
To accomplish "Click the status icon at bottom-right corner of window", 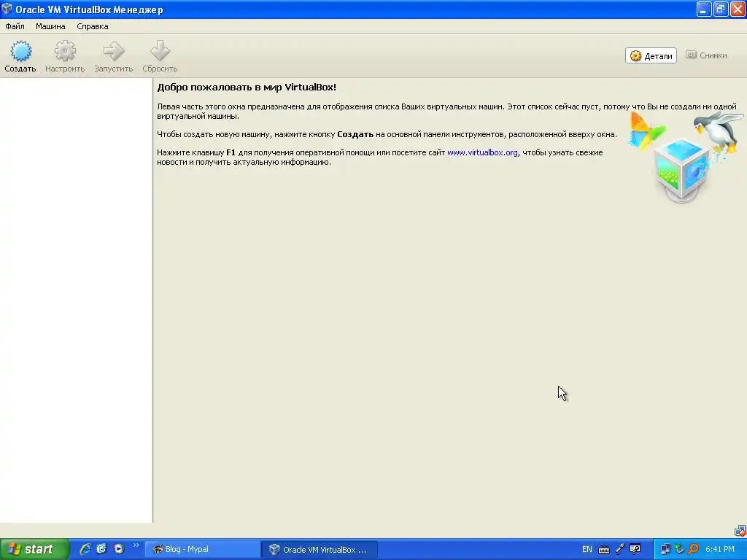I will [x=740, y=531].
